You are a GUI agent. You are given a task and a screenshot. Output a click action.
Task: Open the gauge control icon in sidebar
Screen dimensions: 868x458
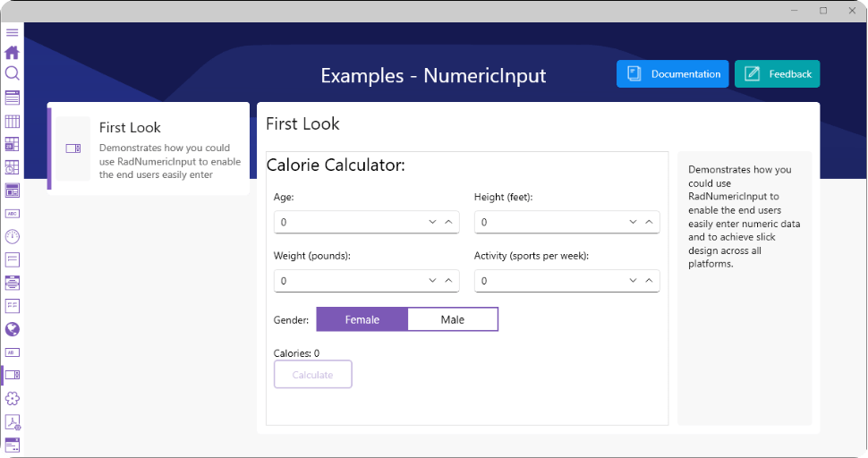pyautogui.click(x=12, y=237)
